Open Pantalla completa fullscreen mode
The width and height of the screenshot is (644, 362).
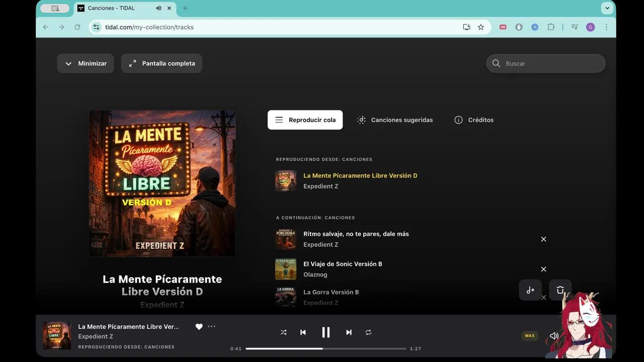tap(162, 63)
